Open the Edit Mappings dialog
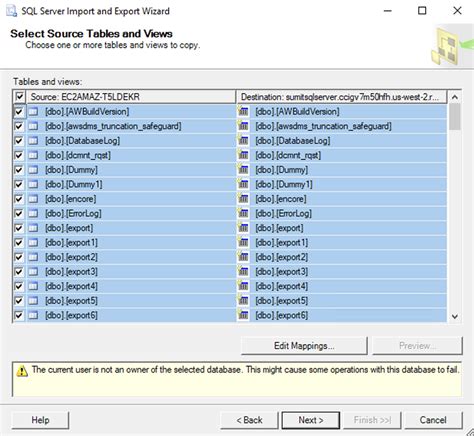This screenshot has width=474, height=436. pyautogui.click(x=304, y=346)
